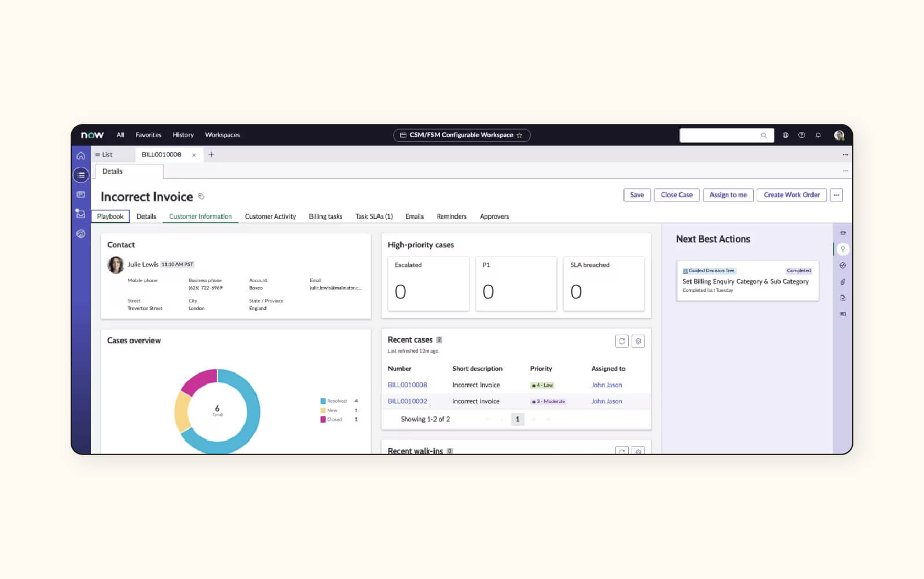Viewport: 924px width, 579px height.
Task: Select the List view icon in the left sidebar
Action: tap(81, 175)
